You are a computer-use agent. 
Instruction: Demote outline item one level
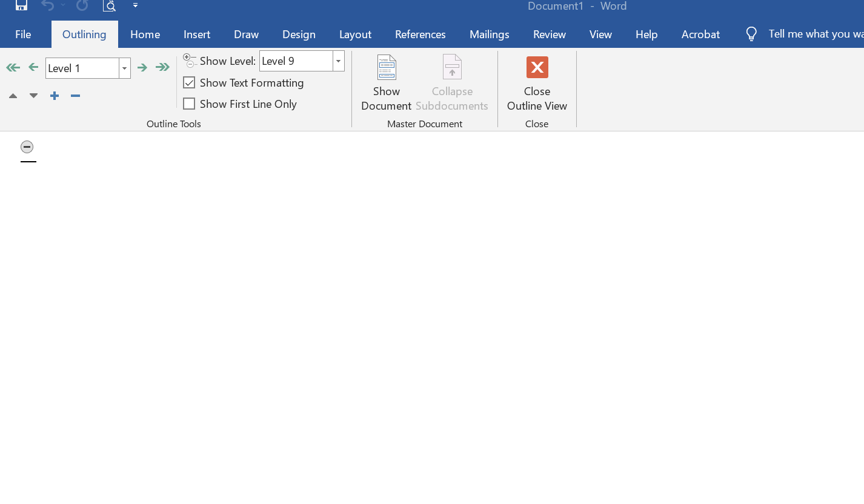142,68
